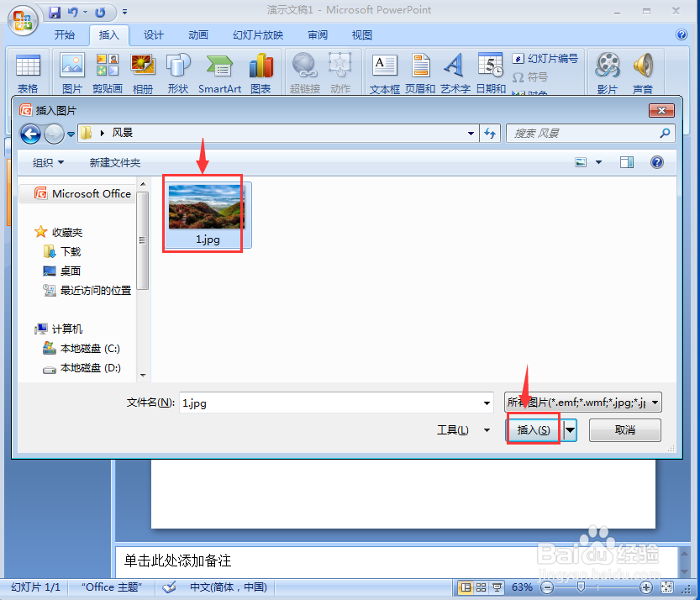The height and width of the screenshot is (600, 700).
Task: Click the 符号 symbol command
Action: [x=530, y=77]
